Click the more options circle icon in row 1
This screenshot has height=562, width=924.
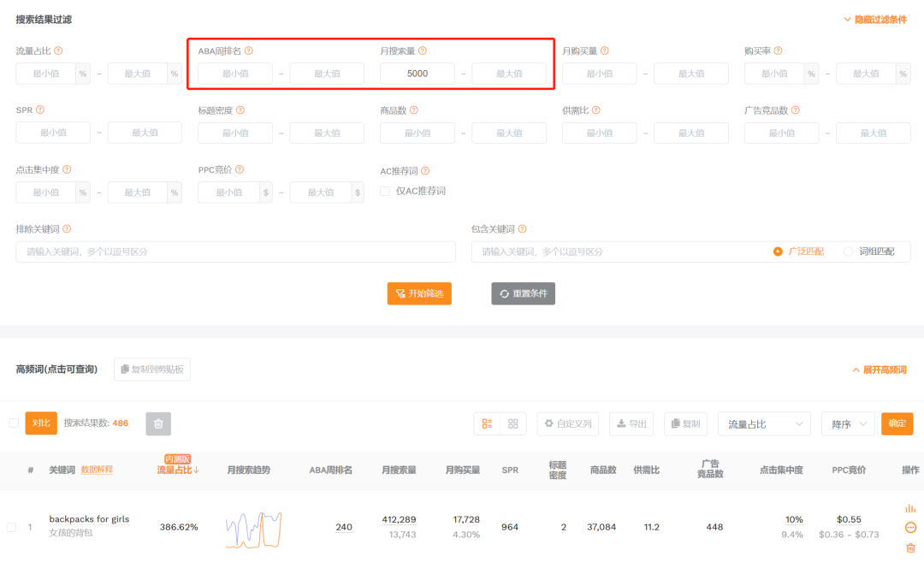click(x=910, y=527)
